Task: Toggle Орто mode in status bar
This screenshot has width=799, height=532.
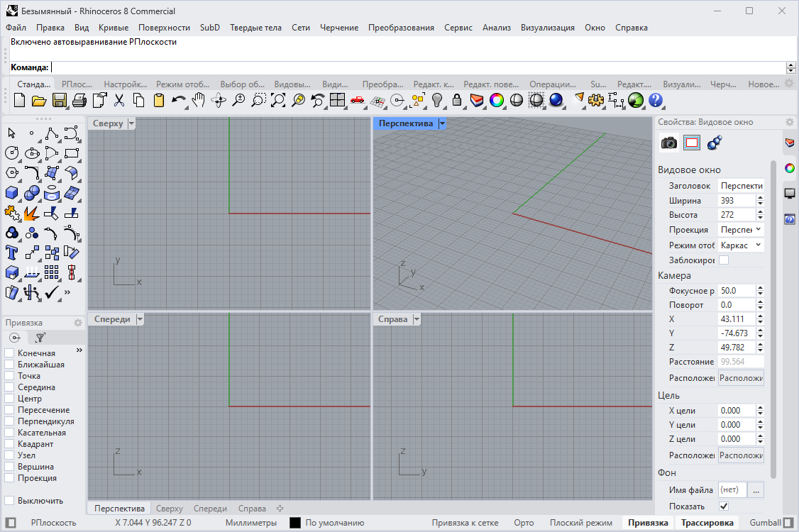Action: pos(524,523)
